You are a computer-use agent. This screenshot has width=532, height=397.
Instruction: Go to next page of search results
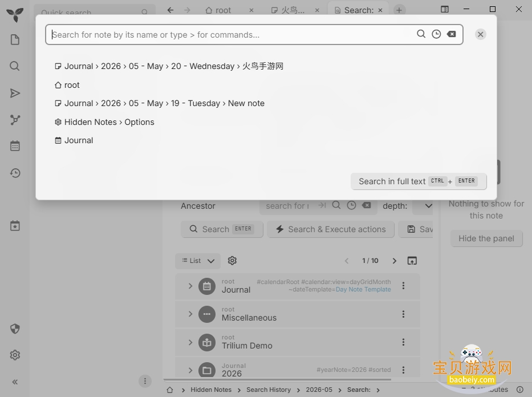tap(394, 261)
